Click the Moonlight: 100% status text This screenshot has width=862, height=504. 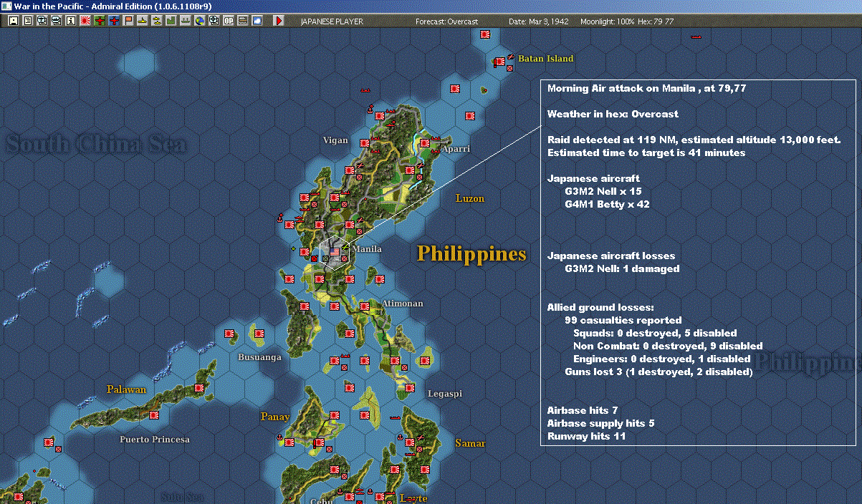point(608,21)
